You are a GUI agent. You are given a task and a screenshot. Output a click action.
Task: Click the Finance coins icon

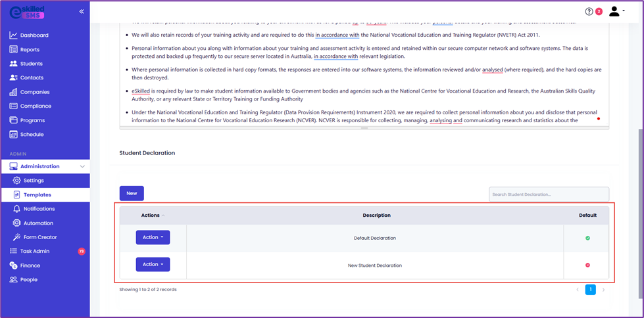13,265
